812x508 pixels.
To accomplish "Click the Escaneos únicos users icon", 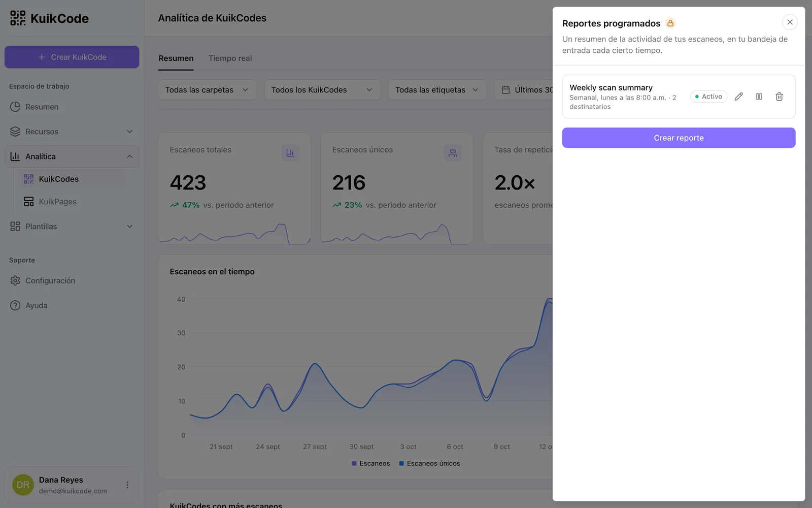I will [x=453, y=153].
